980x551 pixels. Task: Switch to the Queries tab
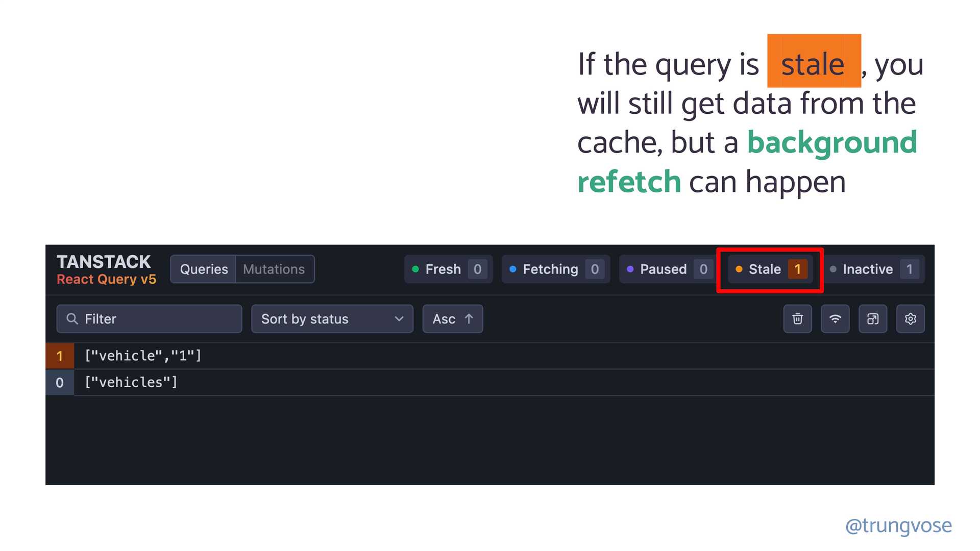[x=204, y=269]
